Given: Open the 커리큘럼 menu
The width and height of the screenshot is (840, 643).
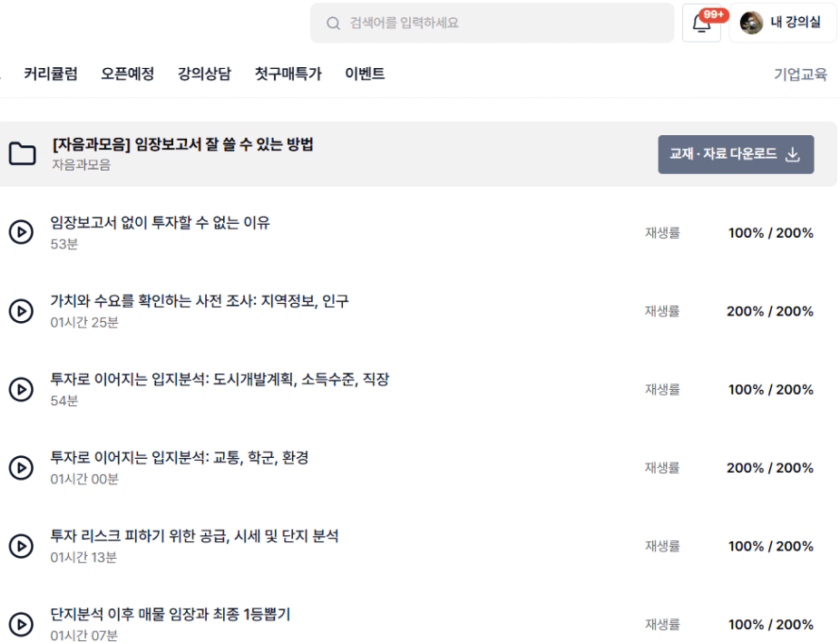Looking at the screenshot, I should pos(51,73).
